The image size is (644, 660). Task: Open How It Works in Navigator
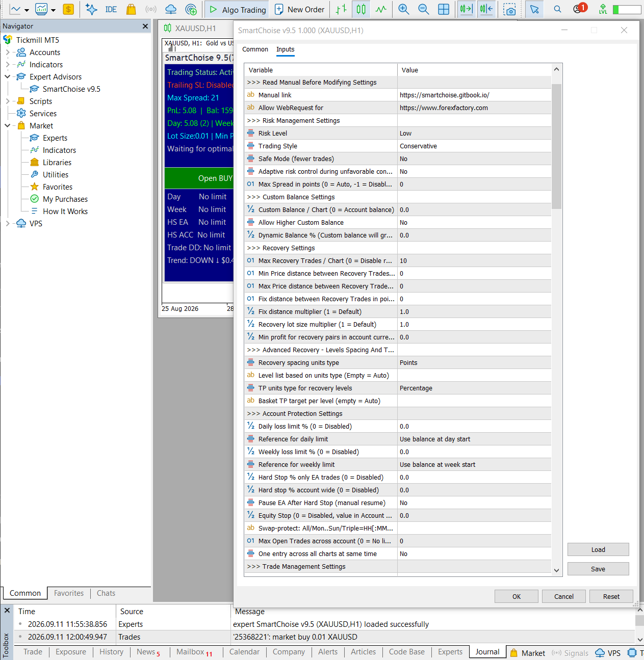tap(65, 211)
